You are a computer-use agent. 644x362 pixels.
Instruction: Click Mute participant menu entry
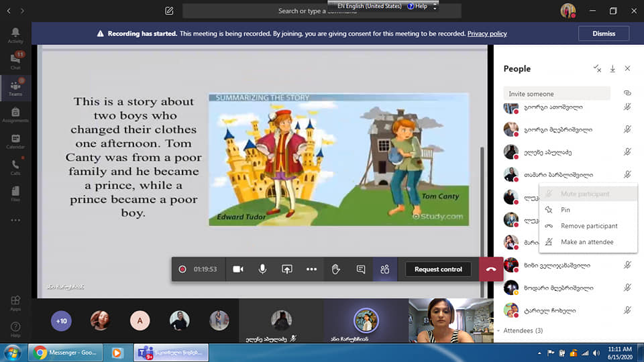(x=588, y=194)
